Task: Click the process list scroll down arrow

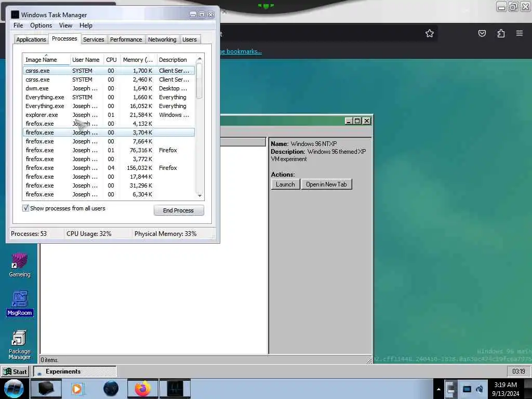Action: (x=199, y=195)
